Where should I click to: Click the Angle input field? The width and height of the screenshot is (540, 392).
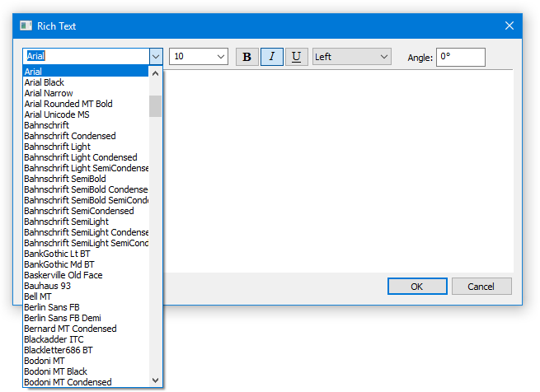(461, 57)
